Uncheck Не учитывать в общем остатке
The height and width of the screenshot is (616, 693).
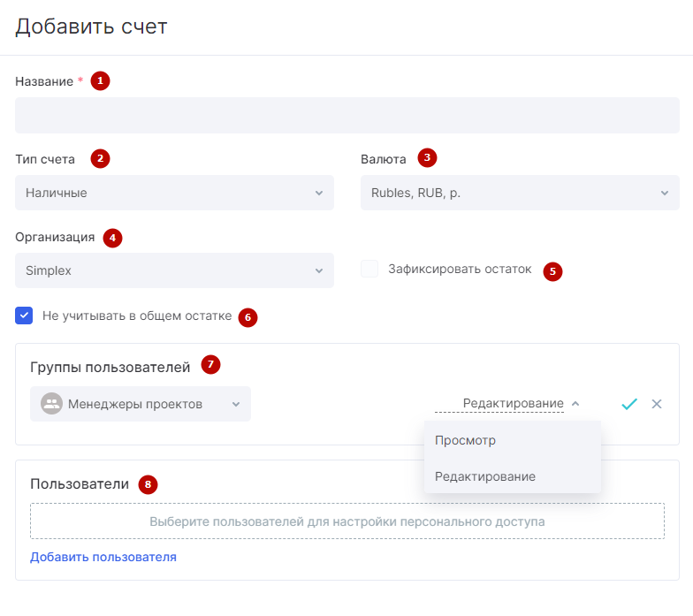[x=24, y=316]
